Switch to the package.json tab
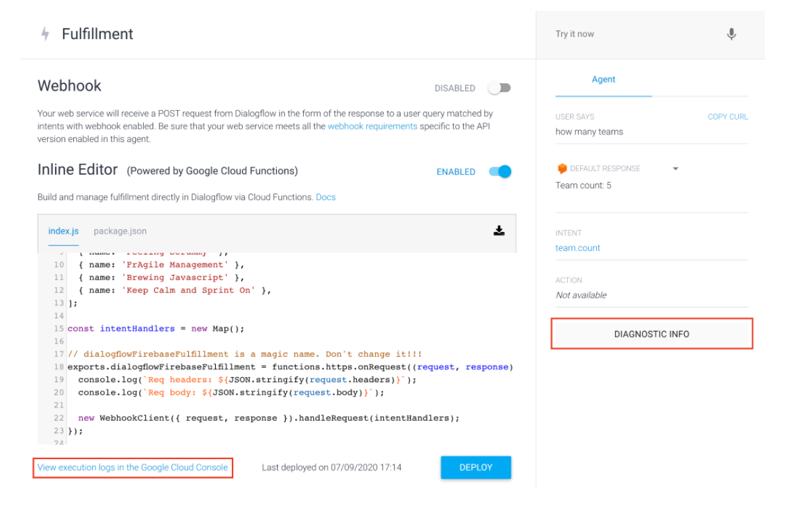812x523 pixels. click(120, 231)
